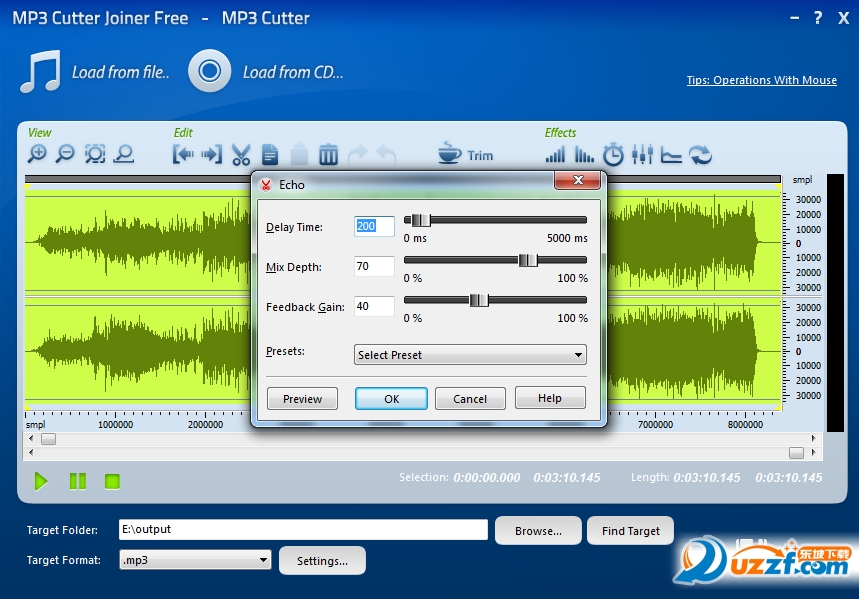Image resolution: width=859 pixels, height=599 pixels.
Task: Set selection start marker icon
Action: tap(183, 155)
